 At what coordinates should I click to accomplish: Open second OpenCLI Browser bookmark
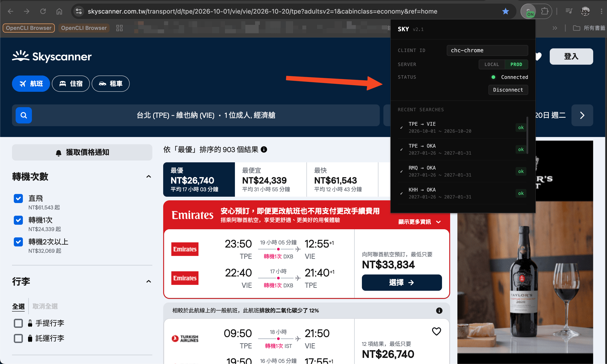[x=84, y=28]
